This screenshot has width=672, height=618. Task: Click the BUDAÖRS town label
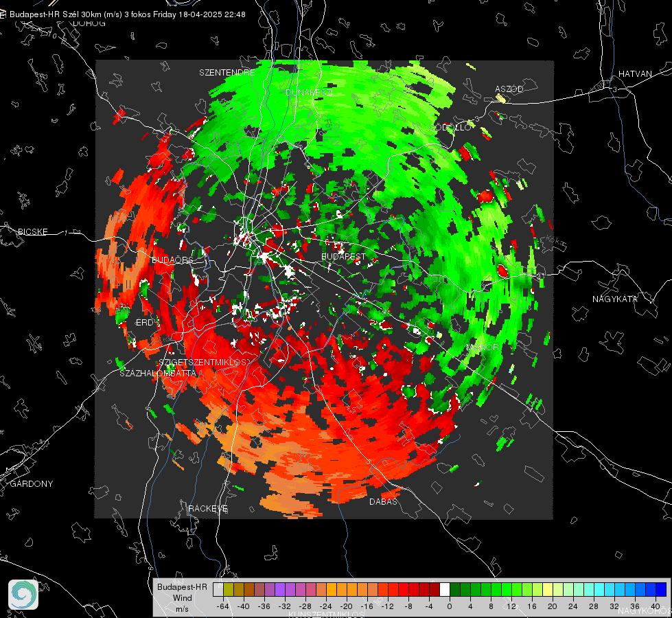pyautogui.click(x=173, y=260)
